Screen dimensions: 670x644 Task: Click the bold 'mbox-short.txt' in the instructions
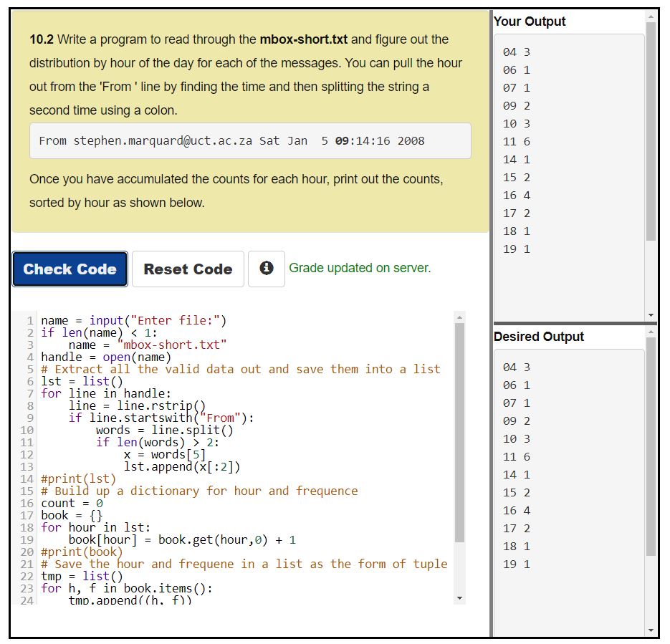pos(304,39)
